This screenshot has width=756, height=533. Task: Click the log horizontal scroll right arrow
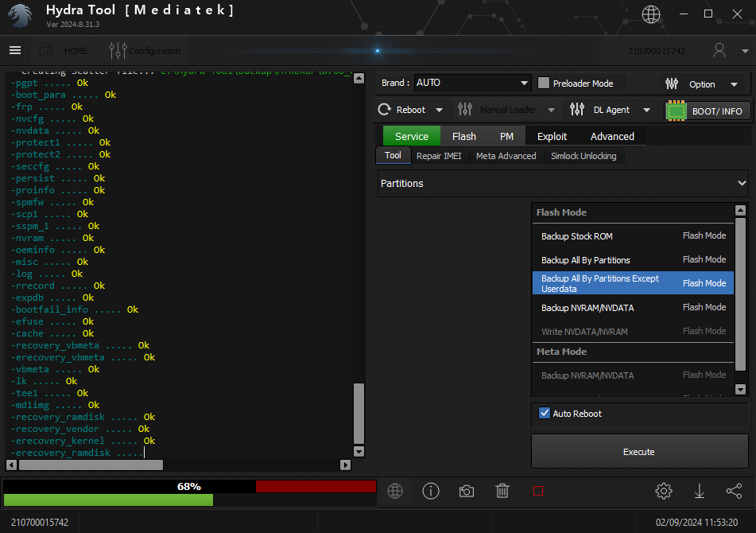coord(345,465)
